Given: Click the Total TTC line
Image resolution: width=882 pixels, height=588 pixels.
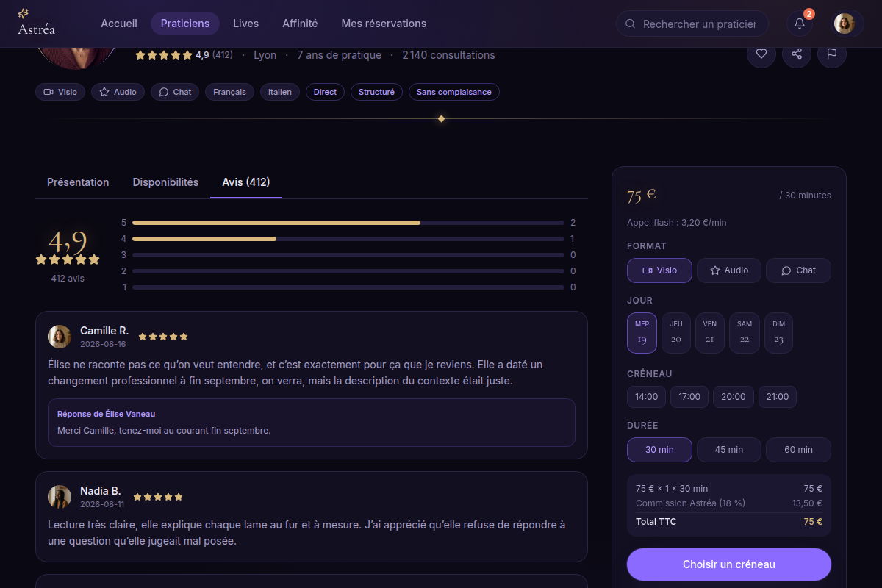Looking at the screenshot, I should click(x=729, y=522).
